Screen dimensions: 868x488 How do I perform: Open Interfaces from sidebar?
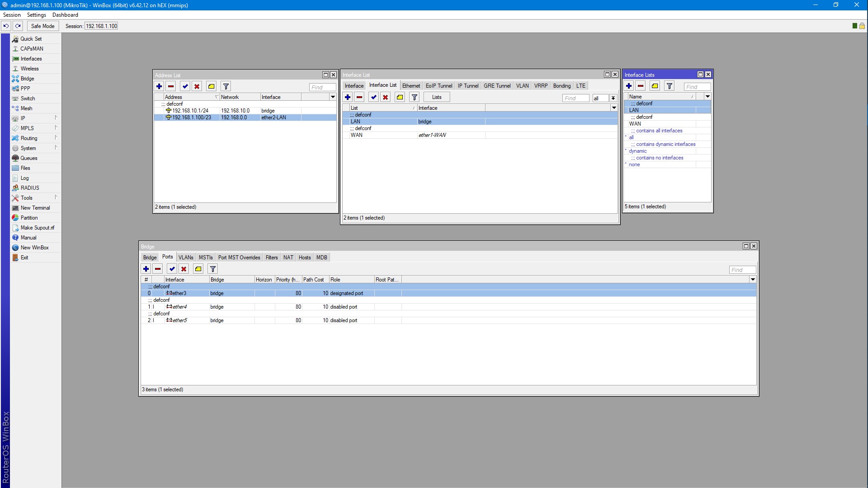click(36, 59)
